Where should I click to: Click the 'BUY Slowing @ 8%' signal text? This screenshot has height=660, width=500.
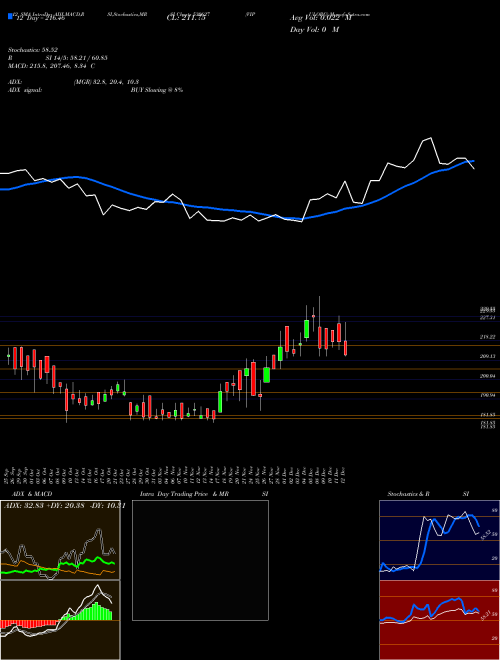coord(157,90)
